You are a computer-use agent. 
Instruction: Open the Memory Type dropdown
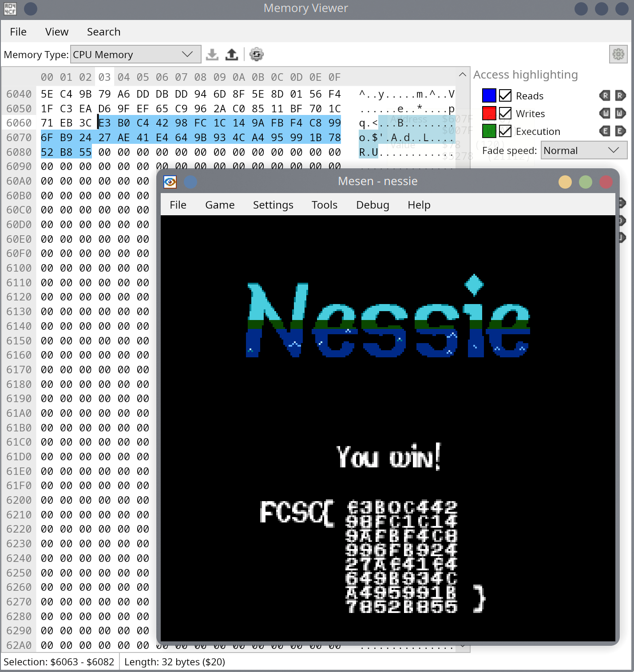click(x=135, y=54)
